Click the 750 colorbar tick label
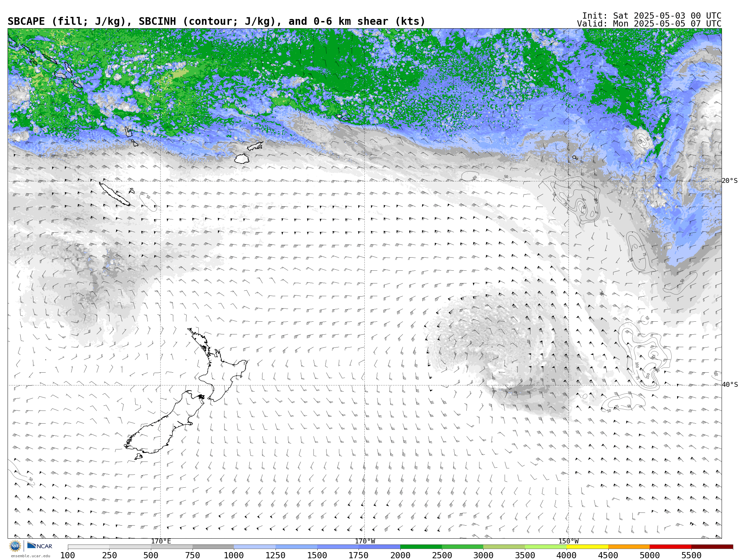The width and height of the screenshot is (744, 560). tap(193, 556)
